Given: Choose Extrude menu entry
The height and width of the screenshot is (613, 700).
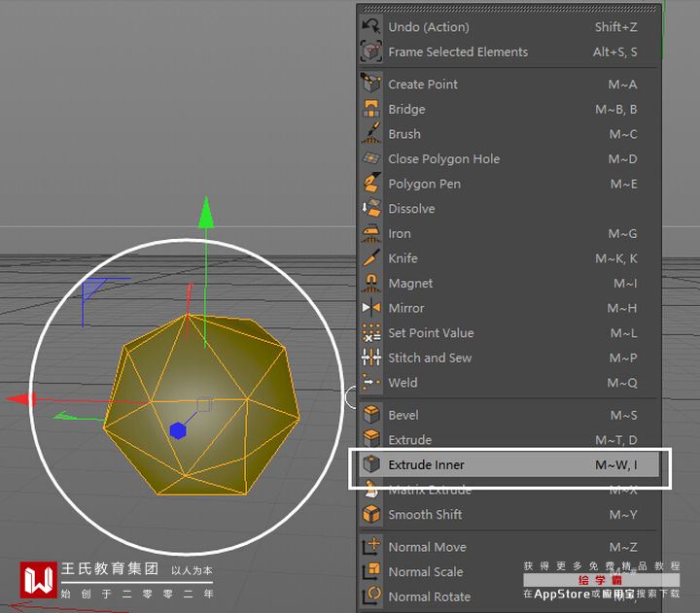Looking at the screenshot, I should point(508,439).
